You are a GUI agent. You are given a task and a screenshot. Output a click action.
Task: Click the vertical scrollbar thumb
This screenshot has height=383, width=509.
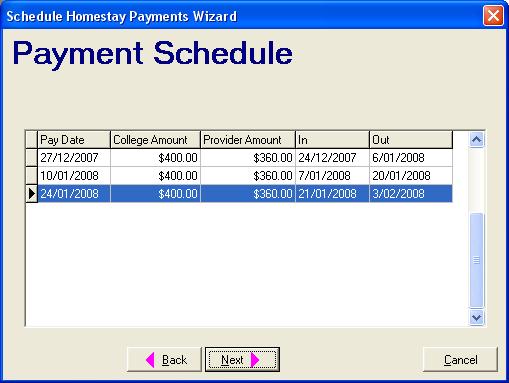point(476,260)
